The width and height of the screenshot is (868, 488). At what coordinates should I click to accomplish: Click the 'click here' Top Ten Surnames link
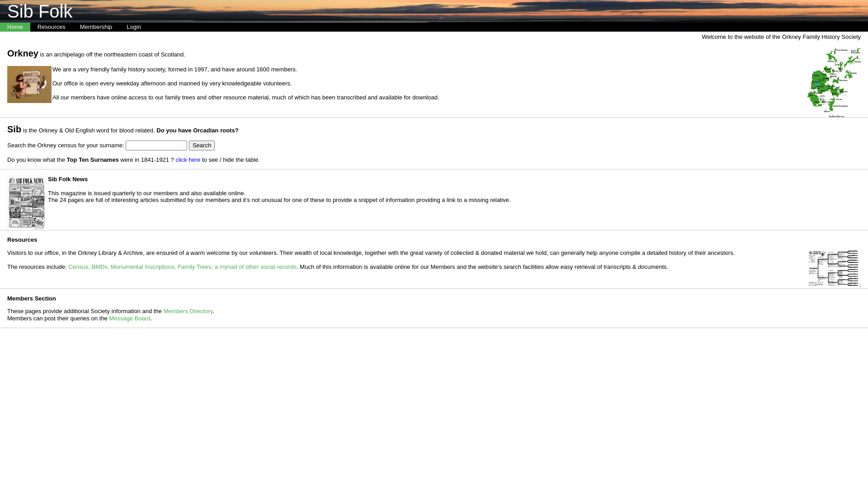tap(188, 160)
